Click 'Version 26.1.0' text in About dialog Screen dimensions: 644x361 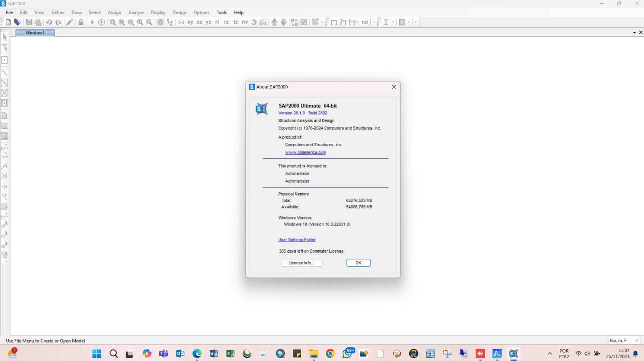[x=291, y=113]
